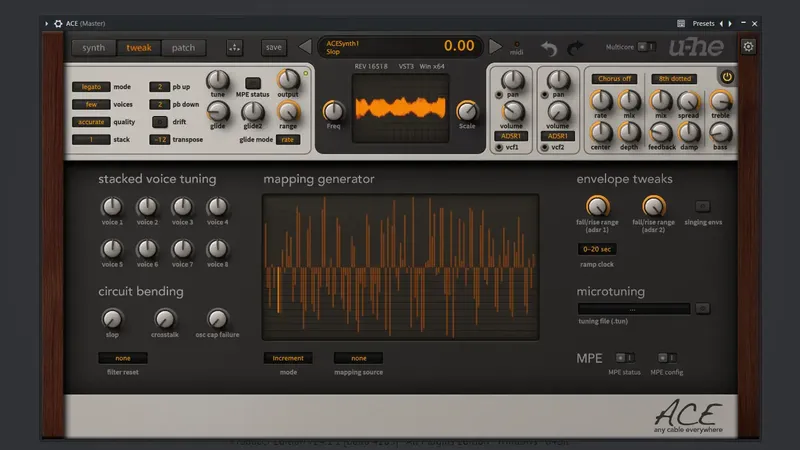Click the oscilloscope waveform display

[401, 108]
